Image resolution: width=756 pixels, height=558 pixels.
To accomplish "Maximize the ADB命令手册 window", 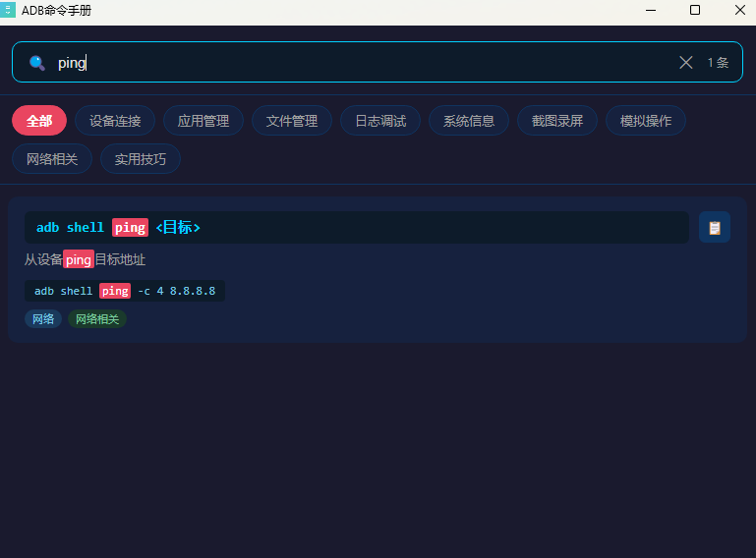I will pos(695,10).
